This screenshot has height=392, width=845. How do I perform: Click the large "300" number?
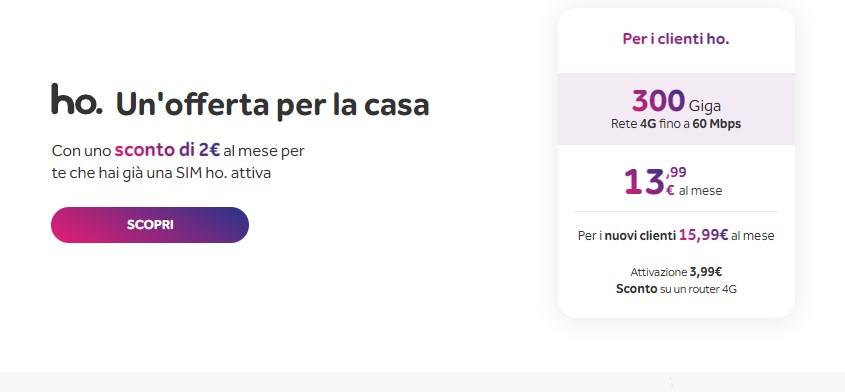(x=659, y=101)
